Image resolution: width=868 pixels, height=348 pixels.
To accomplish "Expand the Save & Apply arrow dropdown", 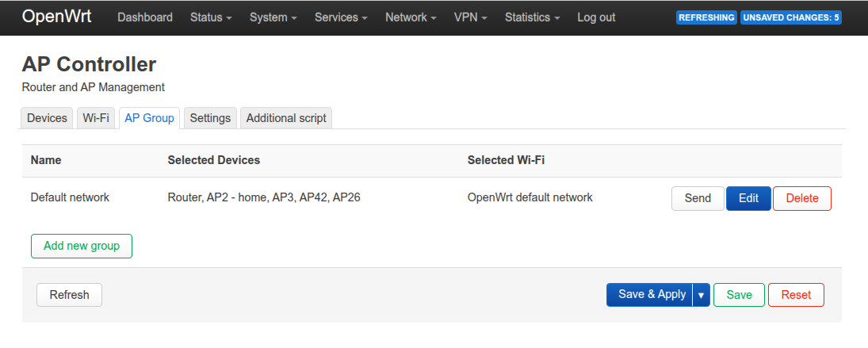I will (701, 295).
